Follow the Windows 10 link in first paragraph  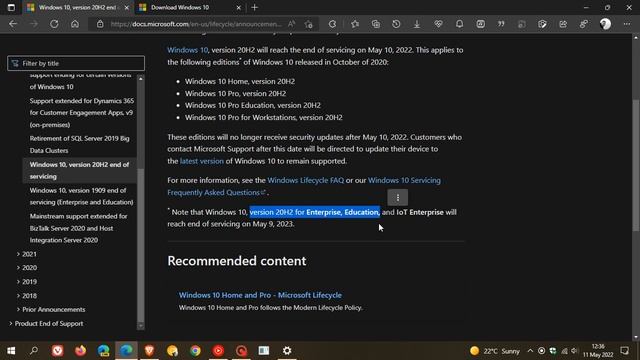[187, 50]
